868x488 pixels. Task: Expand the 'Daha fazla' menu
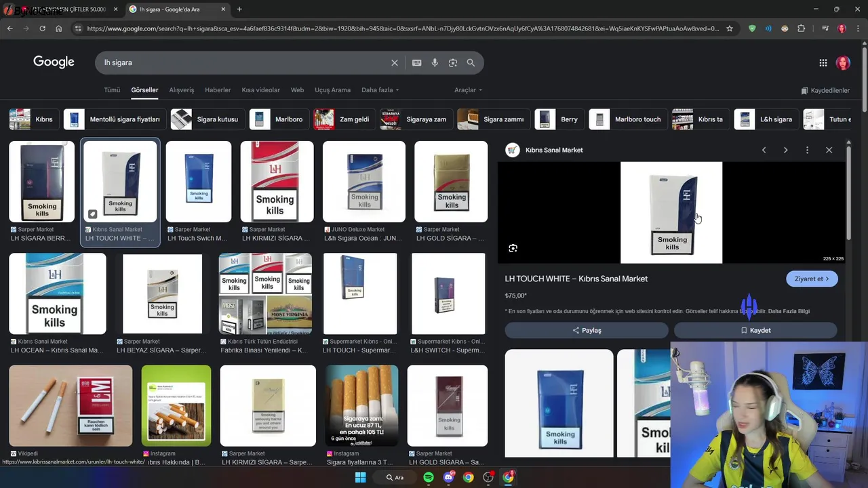click(380, 89)
